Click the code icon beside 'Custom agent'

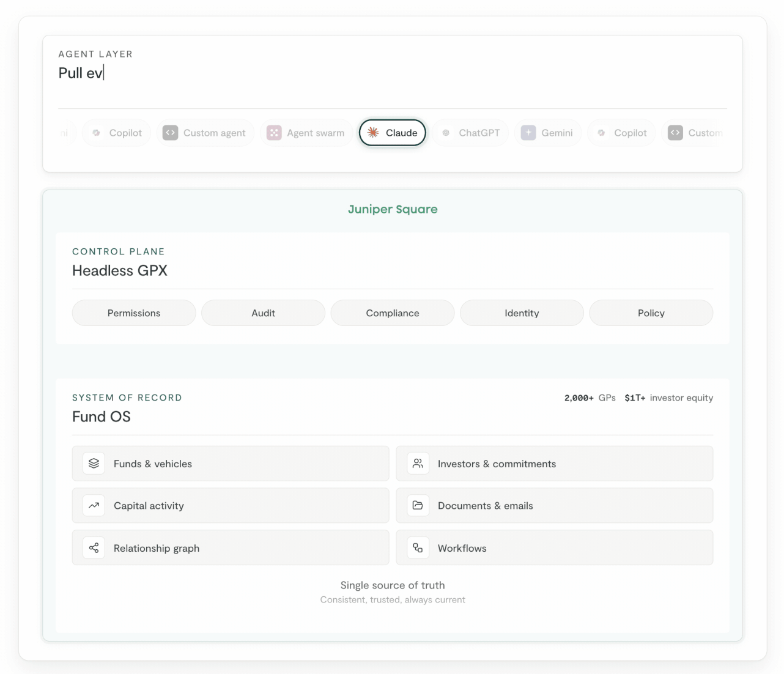[171, 133]
